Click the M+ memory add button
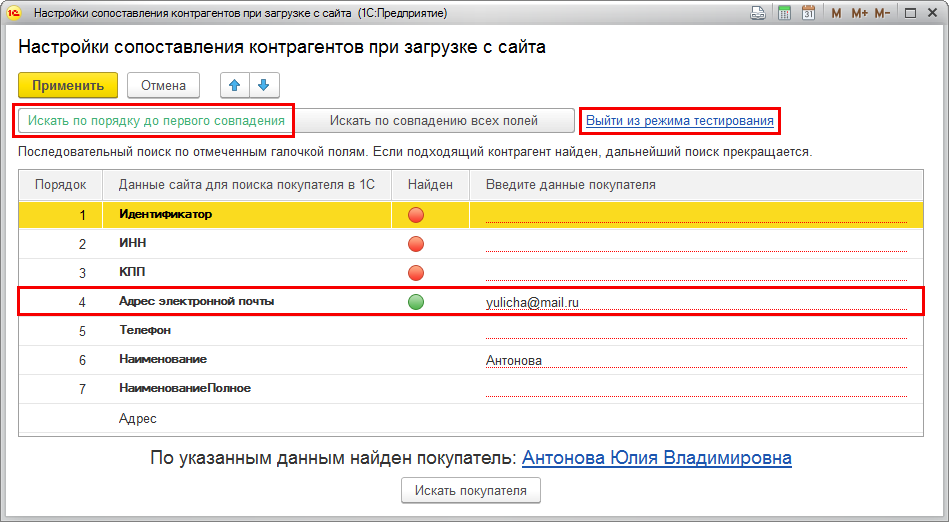The height and width of the screenshot is (522, 949). point(858,13)
